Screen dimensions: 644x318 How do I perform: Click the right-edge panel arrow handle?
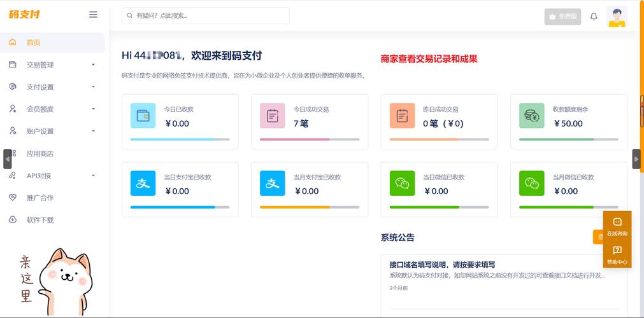click(636, 159)
